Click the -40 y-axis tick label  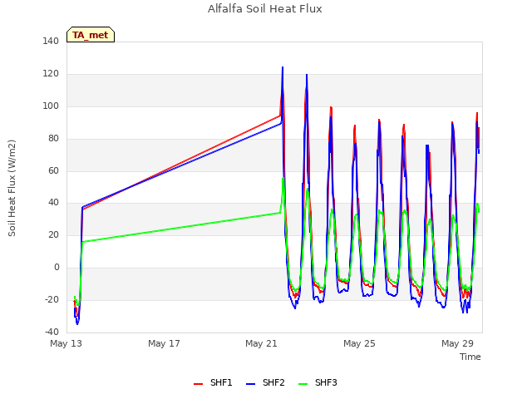[52, 332]
